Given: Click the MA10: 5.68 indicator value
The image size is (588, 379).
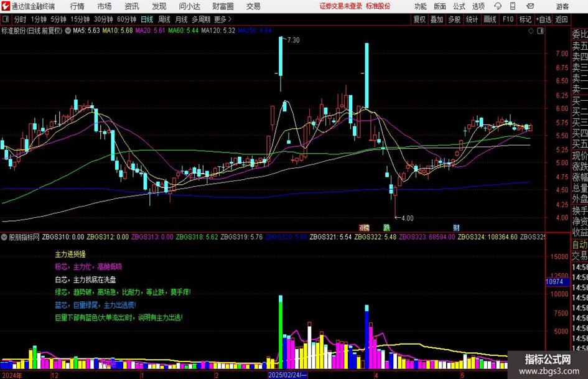Looking at the screenshot, I should pyautogui.click(x=118, y=30).
